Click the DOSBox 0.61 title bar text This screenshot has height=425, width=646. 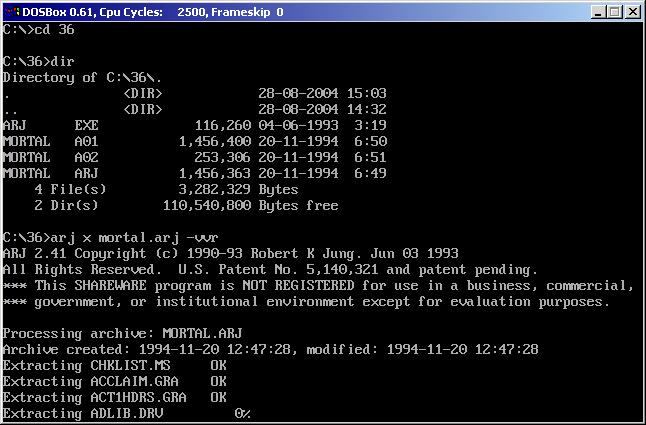[x=153, y=12]
